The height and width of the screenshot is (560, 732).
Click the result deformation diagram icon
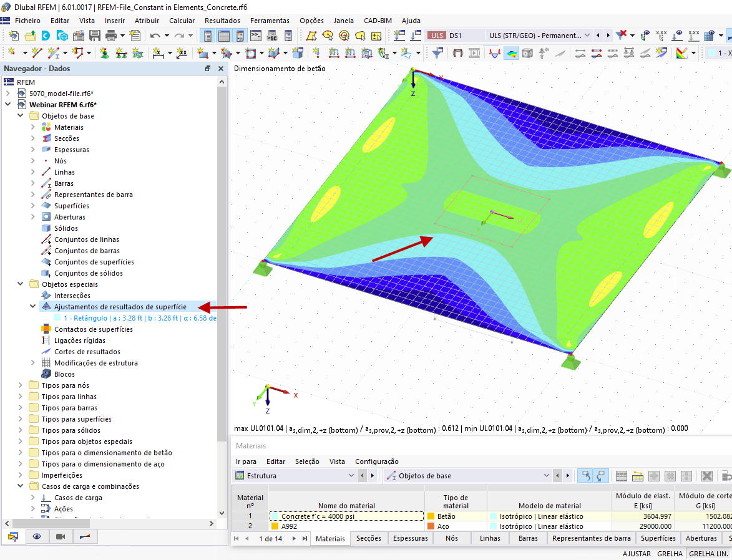point(494,53)
